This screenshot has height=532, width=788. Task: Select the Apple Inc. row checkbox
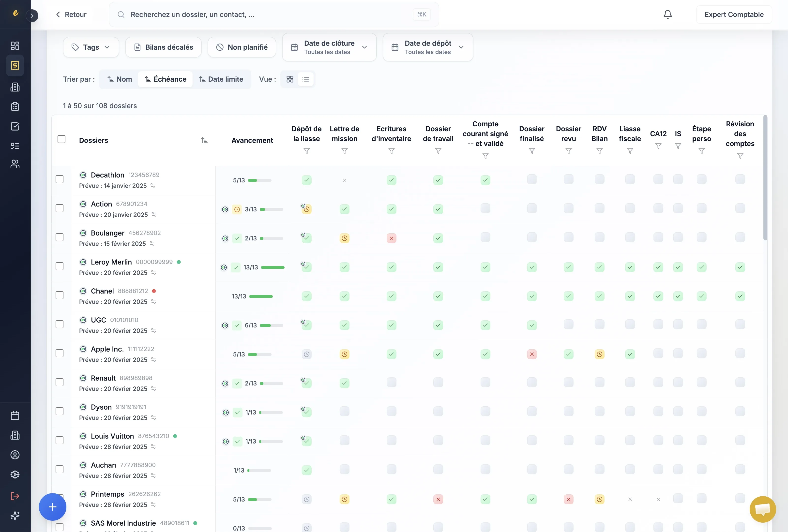[60, 354]
